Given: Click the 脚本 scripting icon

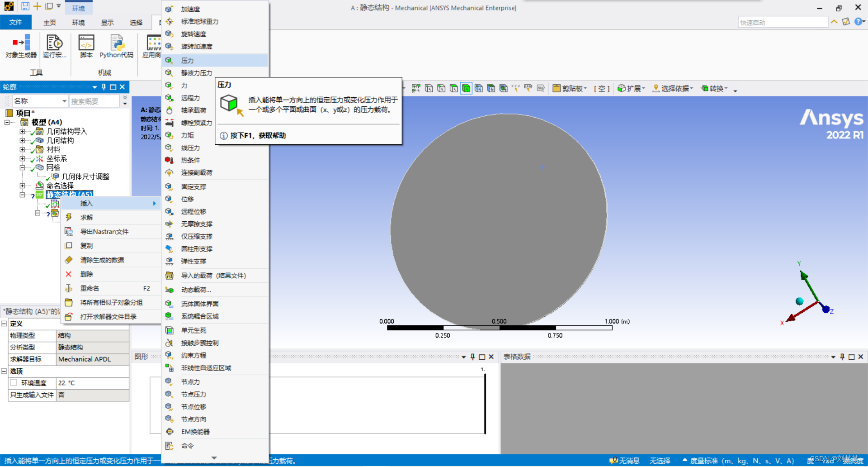Looking at the screenshot, I should pos(86,46).
